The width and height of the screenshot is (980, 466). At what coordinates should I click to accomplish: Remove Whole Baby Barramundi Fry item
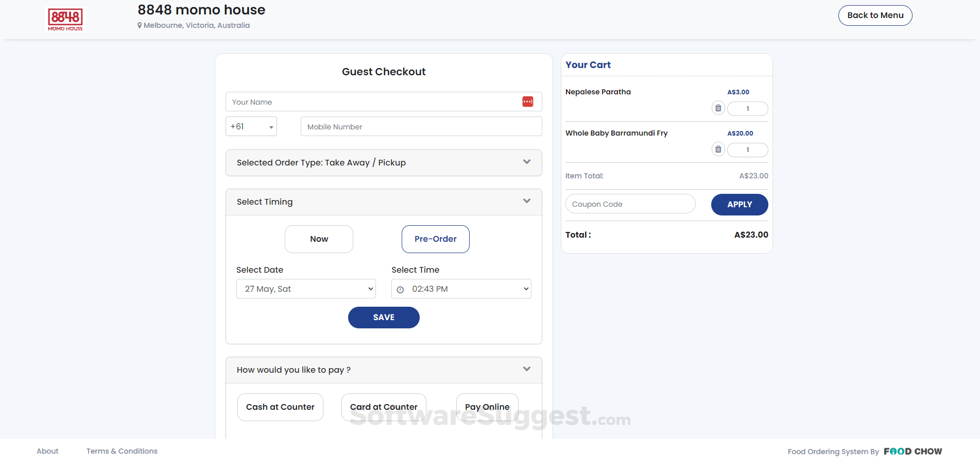[x=718, y=149]
